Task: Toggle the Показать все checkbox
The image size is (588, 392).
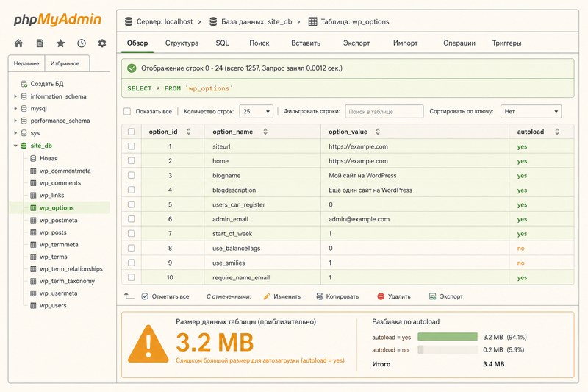Action: [127, 111]
